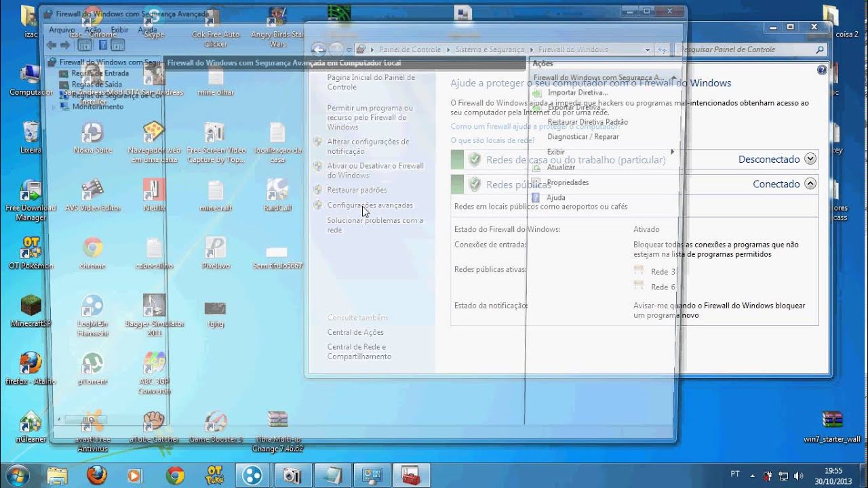Select the firefox - Atalho desktop shortcut
This screenshot has width=868, height=488.
pos(31,369)
